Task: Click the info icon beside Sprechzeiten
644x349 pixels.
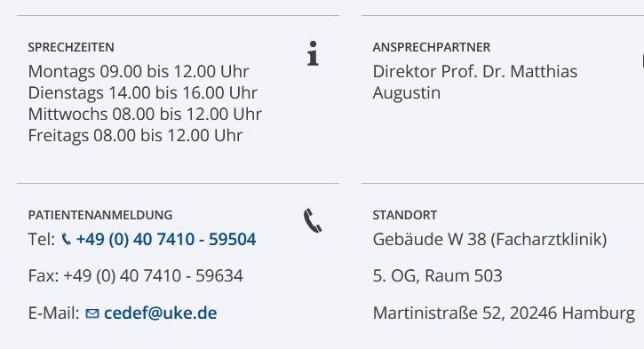Action: point(313,53)
